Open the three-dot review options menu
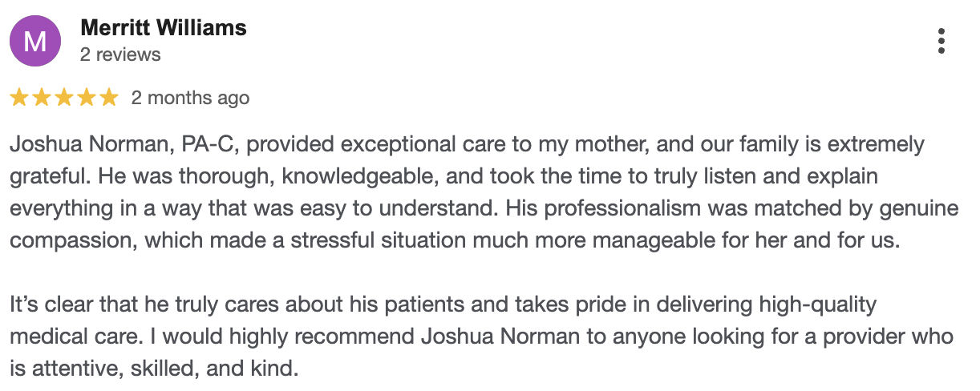 (942, 41)
